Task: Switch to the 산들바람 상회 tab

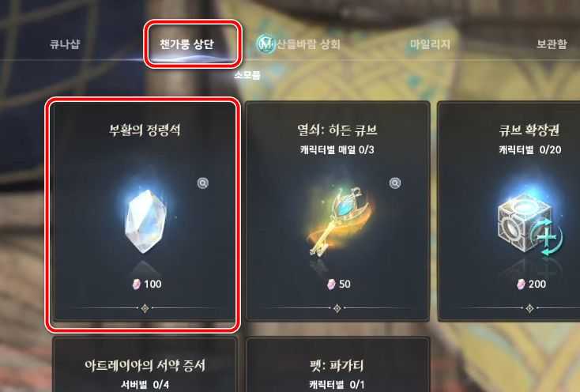Action: tap(308, 44)
